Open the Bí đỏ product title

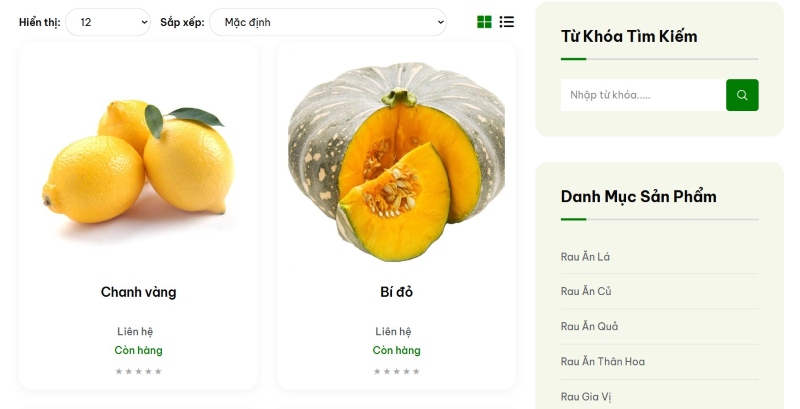click(396, 292)
